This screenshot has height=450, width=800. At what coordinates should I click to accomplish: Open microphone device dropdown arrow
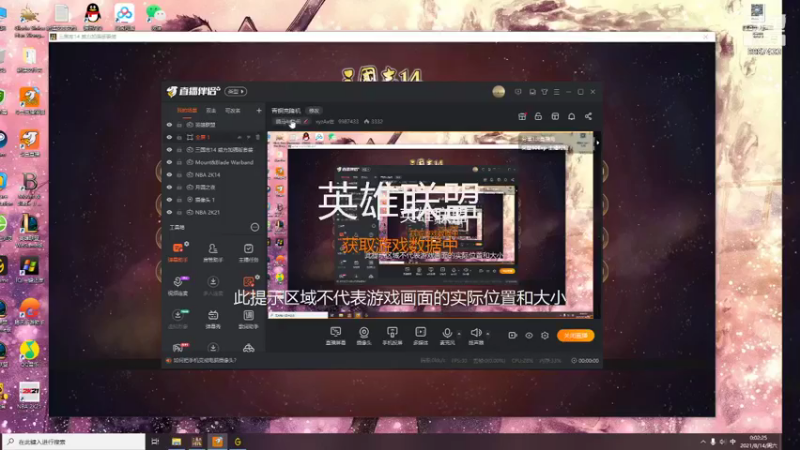pyautogui.click(x=459, y=334)
